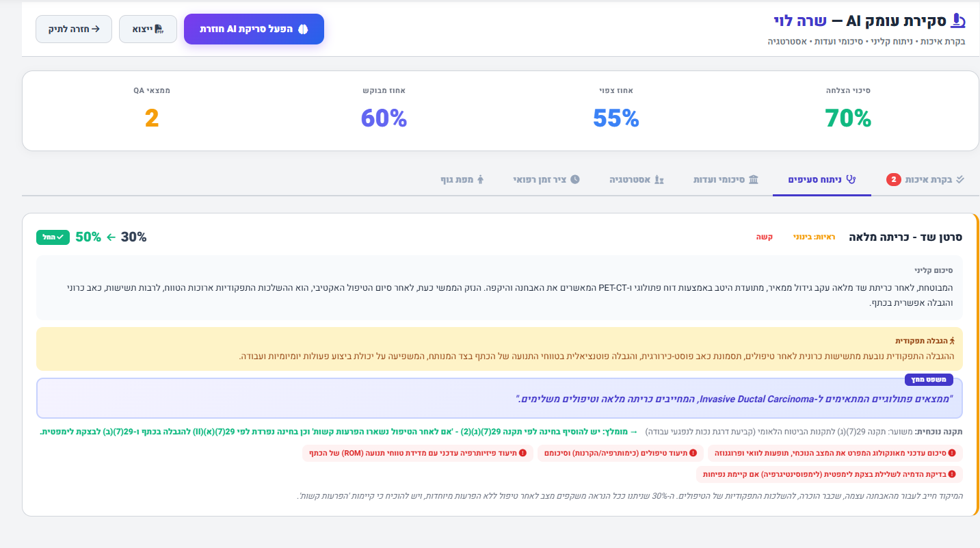This screenshot has height=548, width=980.
Task: Click the 70% סיכוי הצלחה statistic
Action: [x=848, y=118]
